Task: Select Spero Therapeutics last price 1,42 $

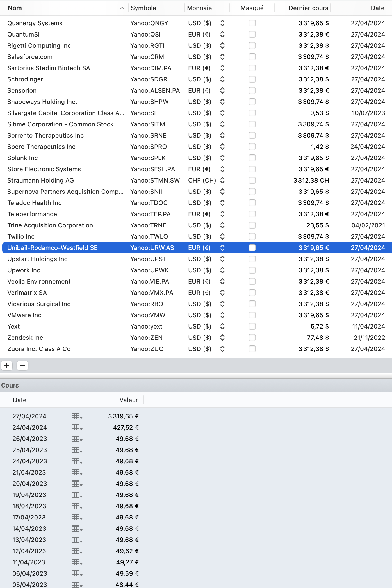Action: point(320,147)
